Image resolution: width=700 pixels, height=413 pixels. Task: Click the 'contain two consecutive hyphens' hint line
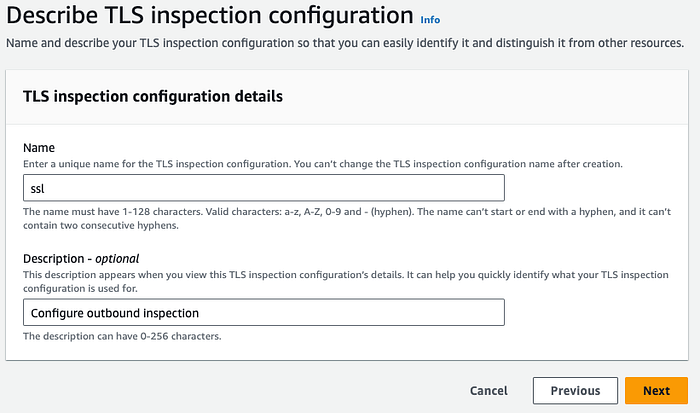coord(102,226)
